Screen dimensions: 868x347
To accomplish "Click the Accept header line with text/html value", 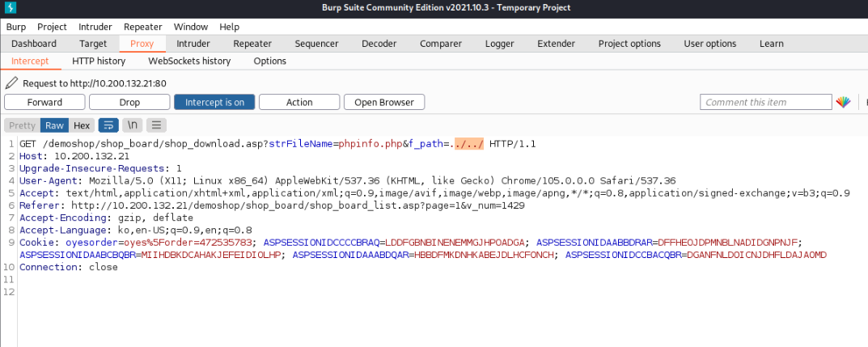I will pos(434,193).
